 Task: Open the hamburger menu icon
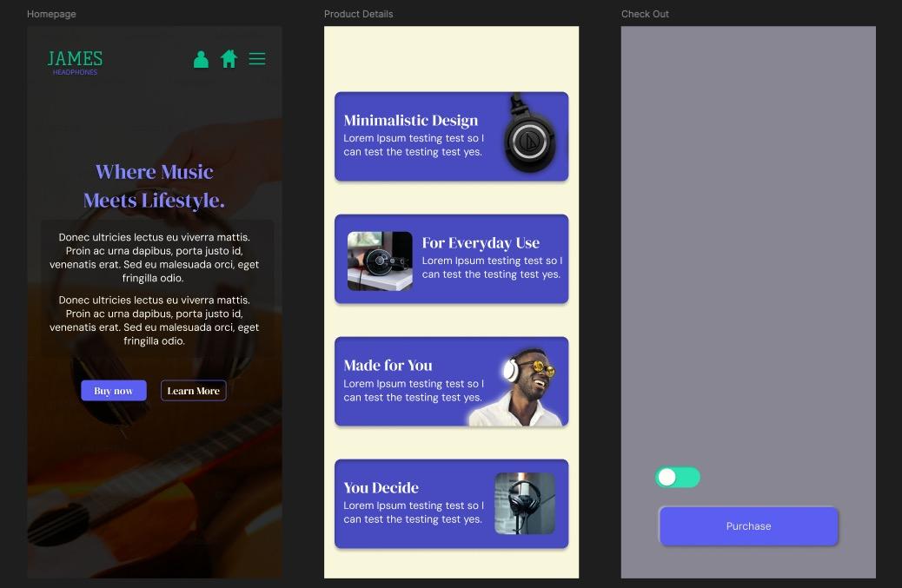tap(257, 59)
